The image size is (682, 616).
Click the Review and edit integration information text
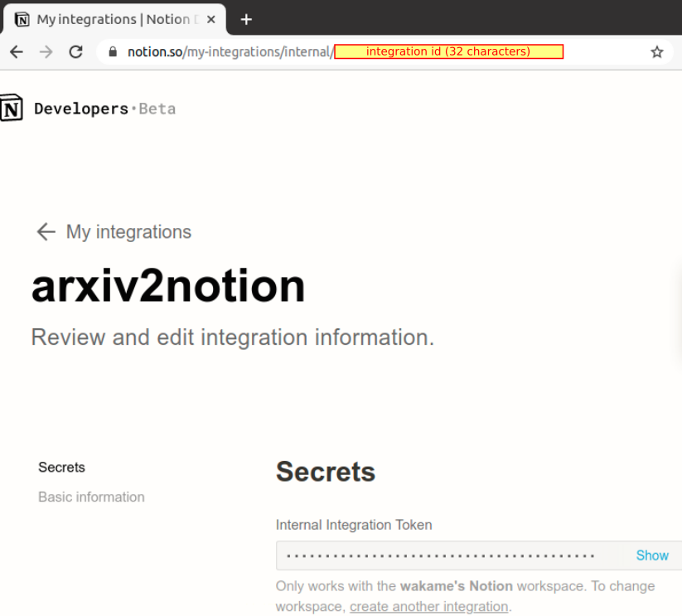pyautogui.click(x=233, y=337)
